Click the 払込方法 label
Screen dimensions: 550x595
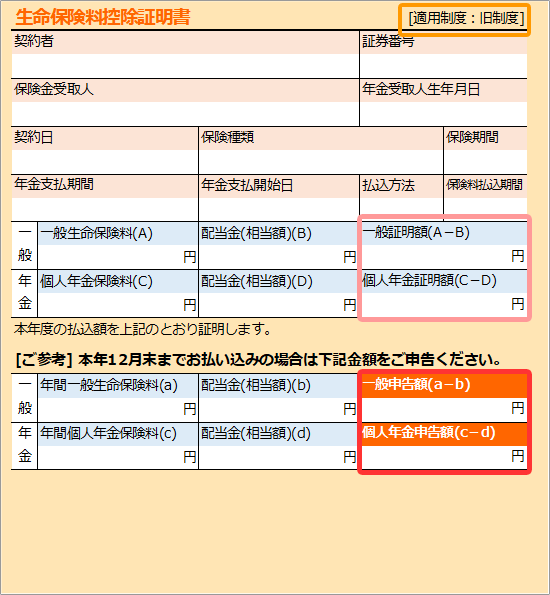click(x=388, y=185)
